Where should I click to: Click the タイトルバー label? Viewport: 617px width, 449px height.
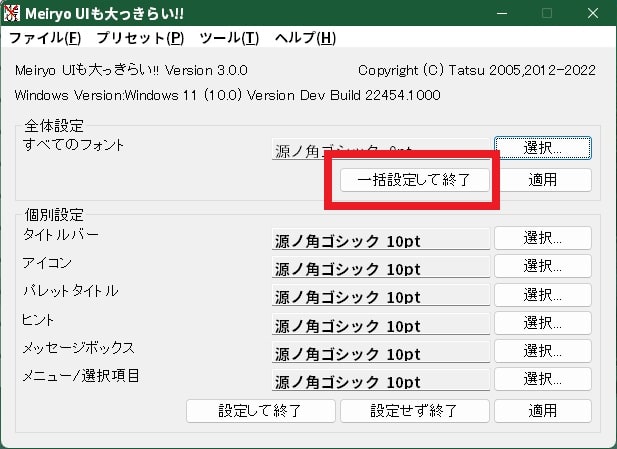coord(61,235)
